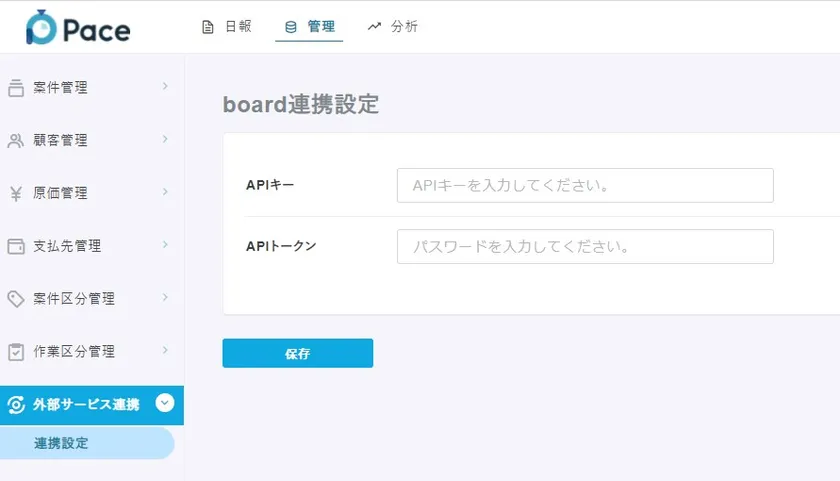Open 顧客管理 in the sidebar
This screenshot has height=481, width=840.
click(92, 140)
